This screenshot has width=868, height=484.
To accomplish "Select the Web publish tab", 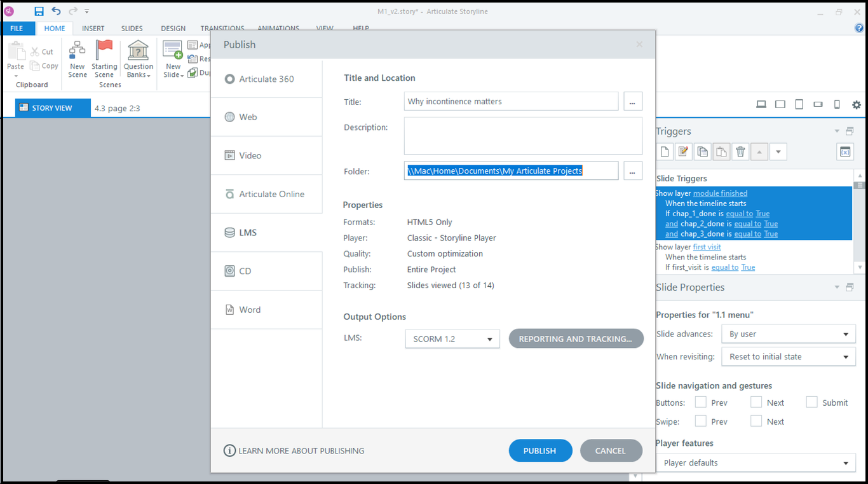I will pos(248,117).
